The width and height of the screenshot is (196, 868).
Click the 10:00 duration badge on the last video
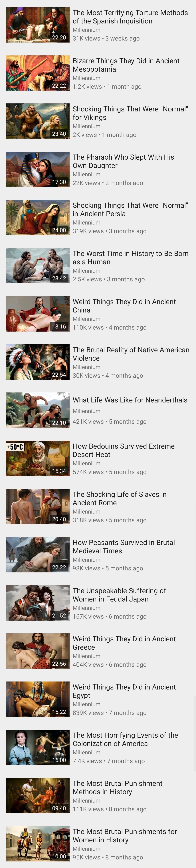pos(59,856)
